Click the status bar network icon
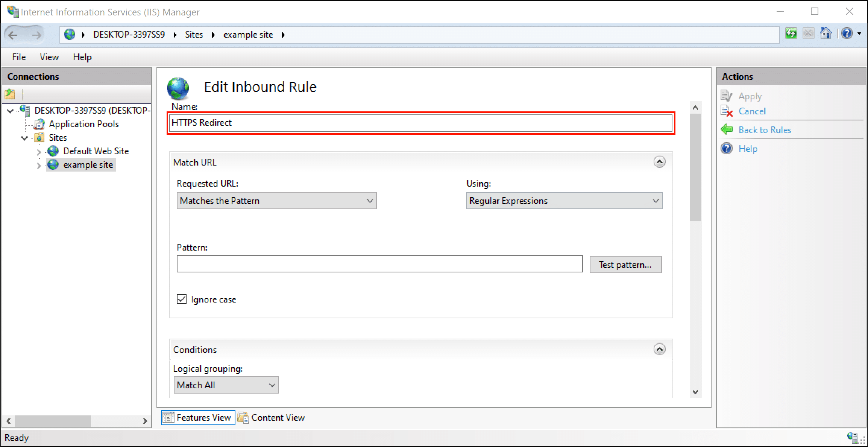Screen dimensions: 868x447 (852, 437)
